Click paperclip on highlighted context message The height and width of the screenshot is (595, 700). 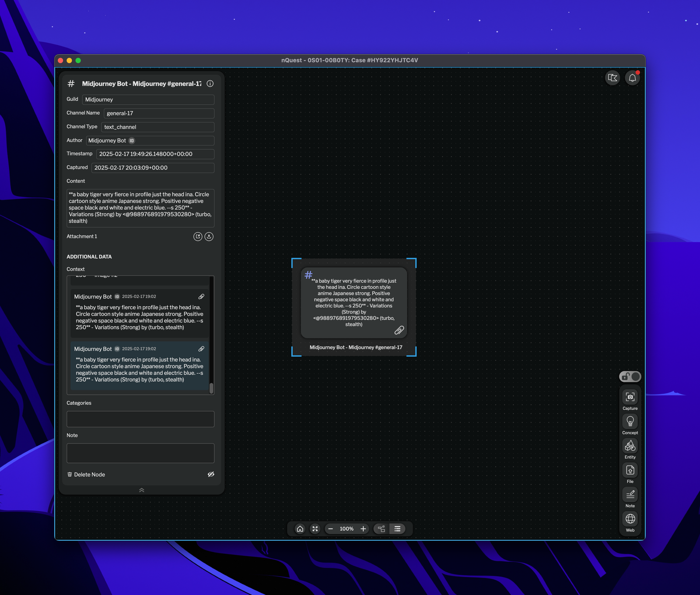click(201, 349)
